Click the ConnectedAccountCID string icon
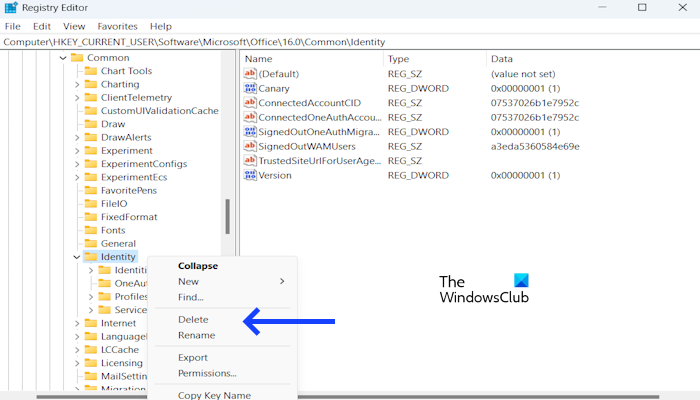700x400 pixels. pyautogui.click(x=250, y=103)
